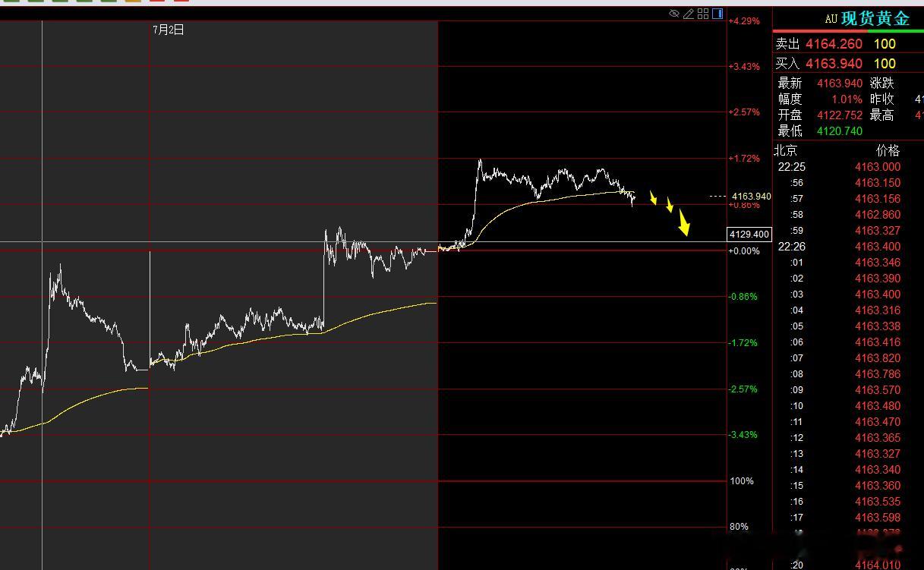Select tick price 4163.150

[878, 183]
